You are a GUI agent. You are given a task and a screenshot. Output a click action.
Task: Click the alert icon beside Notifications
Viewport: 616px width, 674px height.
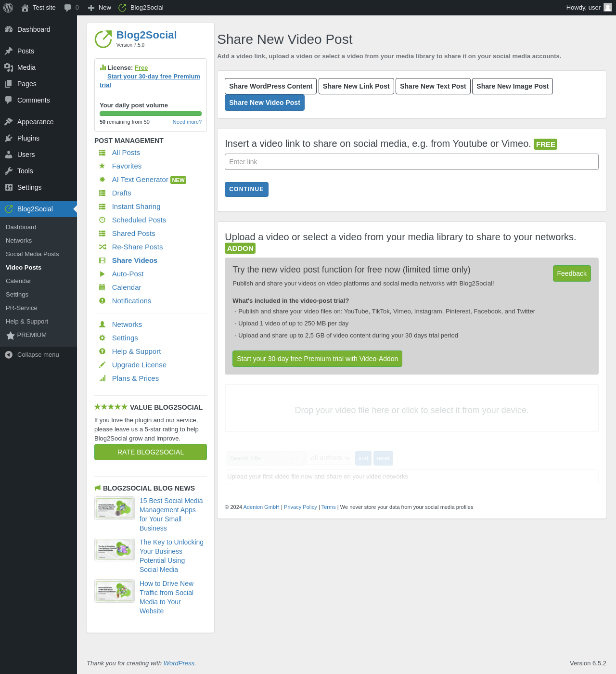(x=102, y=301)
